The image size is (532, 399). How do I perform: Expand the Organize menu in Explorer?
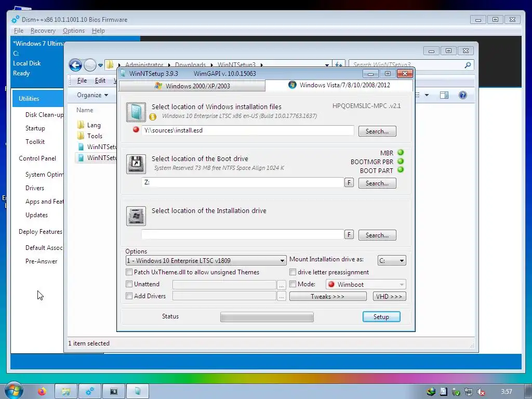pyautogui.click(x=92, y=95)
